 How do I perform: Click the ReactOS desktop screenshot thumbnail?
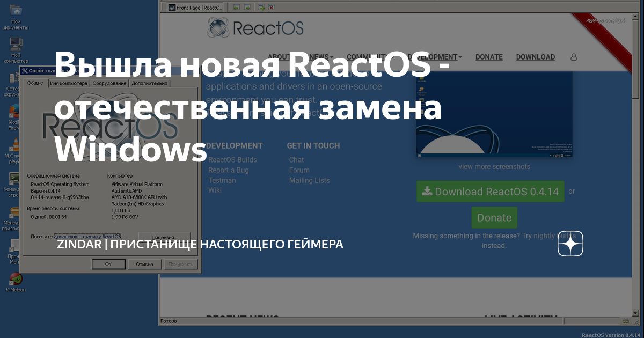494,115
